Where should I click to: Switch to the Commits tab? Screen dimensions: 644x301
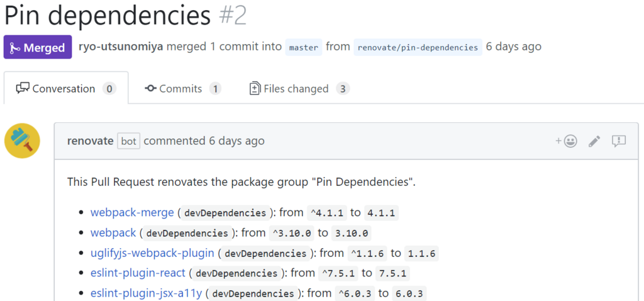pyautogui.click(x=183, y=88)
